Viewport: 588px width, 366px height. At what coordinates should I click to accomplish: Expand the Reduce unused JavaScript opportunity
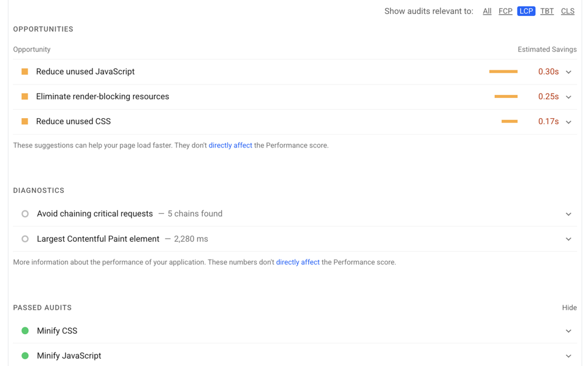point(568,71)
